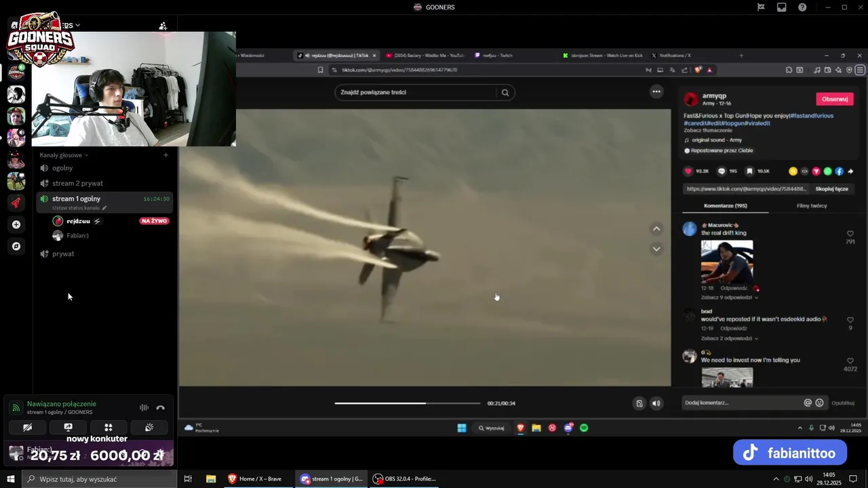This screenshot has height=488, width=868.
Task: Click Zobacz tłumaczenie link
Action: (x=707, y=130)
